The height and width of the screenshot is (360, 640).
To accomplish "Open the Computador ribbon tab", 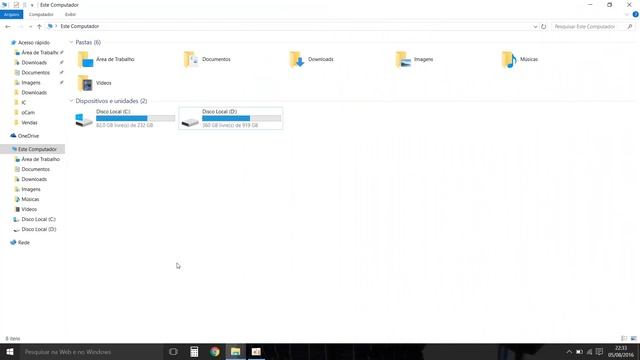I will click(x=41, y=14).
